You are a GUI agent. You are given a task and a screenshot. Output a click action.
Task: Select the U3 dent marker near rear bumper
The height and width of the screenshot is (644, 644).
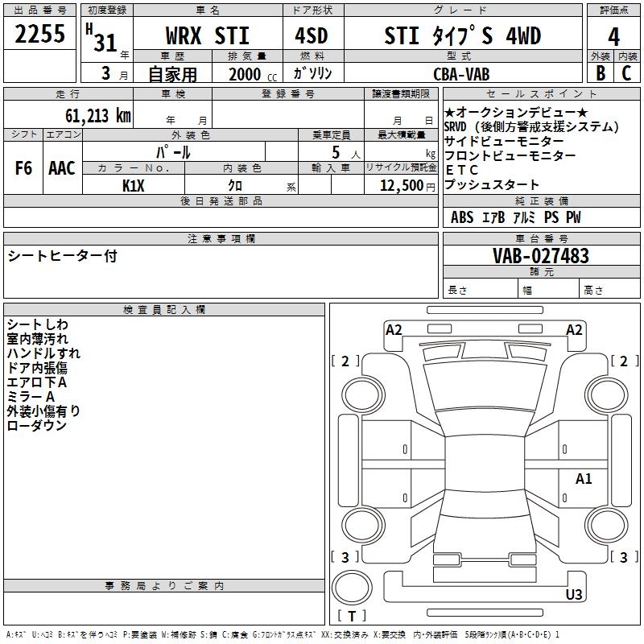(x=574, y=595)
